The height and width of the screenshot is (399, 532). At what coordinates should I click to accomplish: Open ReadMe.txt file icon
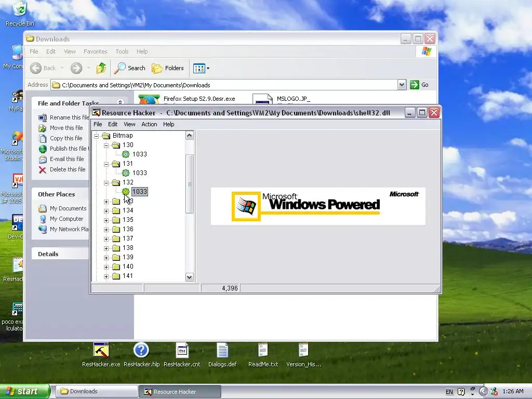pos(263,350)
